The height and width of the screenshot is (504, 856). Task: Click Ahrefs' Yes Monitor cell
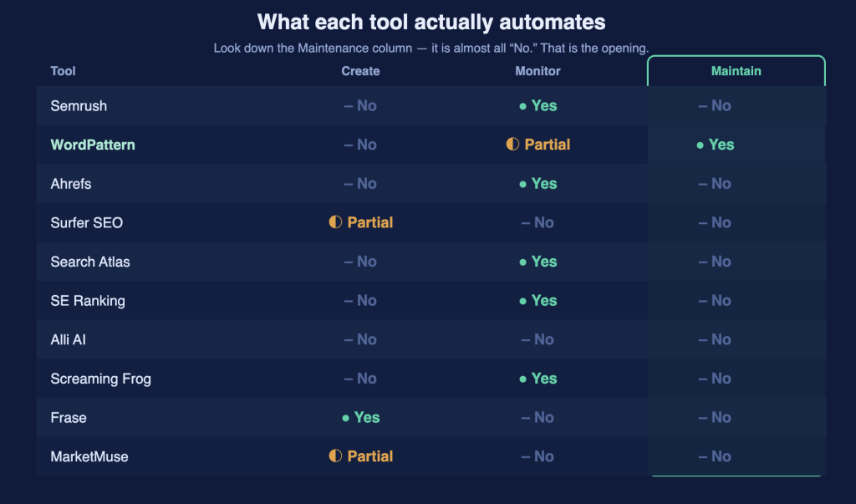tap(538, 184)
